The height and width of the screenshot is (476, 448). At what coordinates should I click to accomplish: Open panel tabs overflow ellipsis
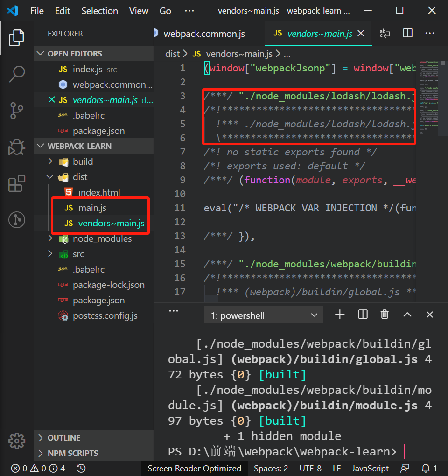(173, 310)
